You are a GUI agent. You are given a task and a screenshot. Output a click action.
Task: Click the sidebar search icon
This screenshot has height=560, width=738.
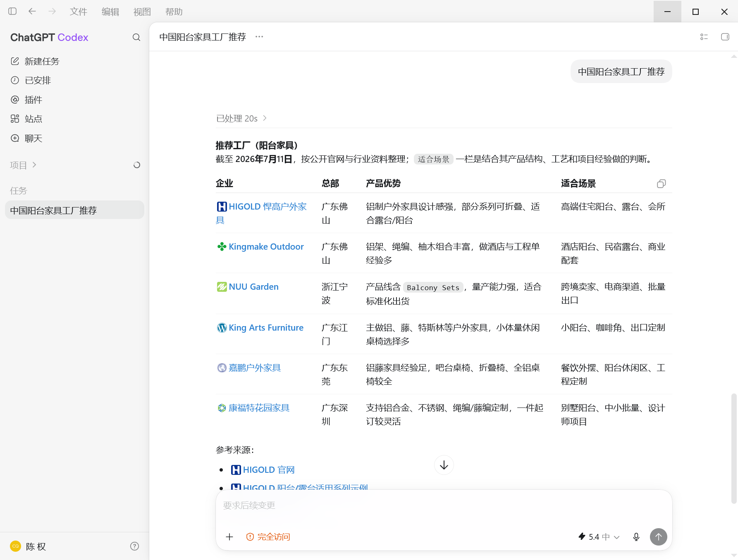136,37
